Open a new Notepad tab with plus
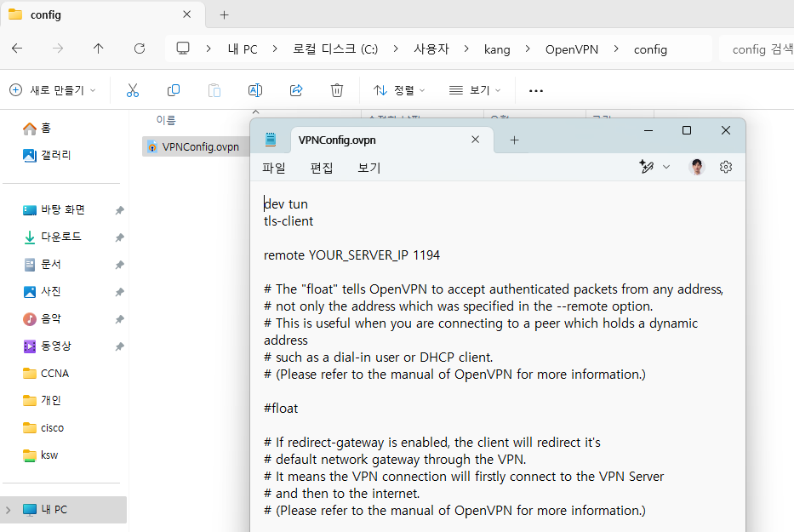794x532 pixels. click(514, 140)
